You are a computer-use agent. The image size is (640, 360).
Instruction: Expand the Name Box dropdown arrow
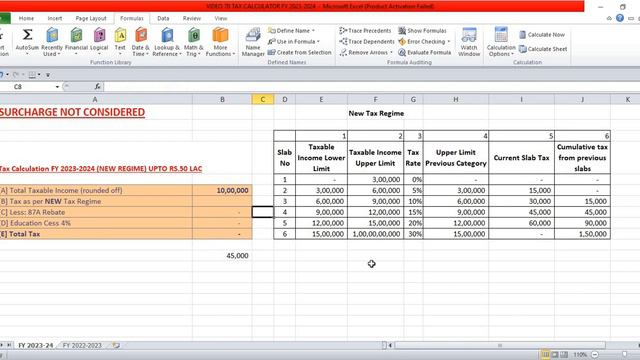coord(57,87)
